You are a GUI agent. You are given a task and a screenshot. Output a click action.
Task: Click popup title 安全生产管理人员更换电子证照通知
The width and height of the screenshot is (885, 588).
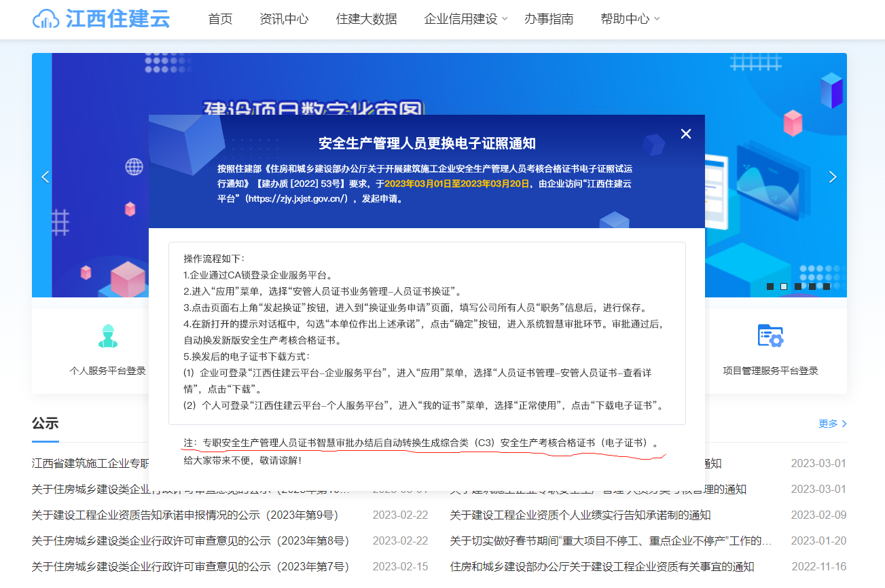coord(427,143)
